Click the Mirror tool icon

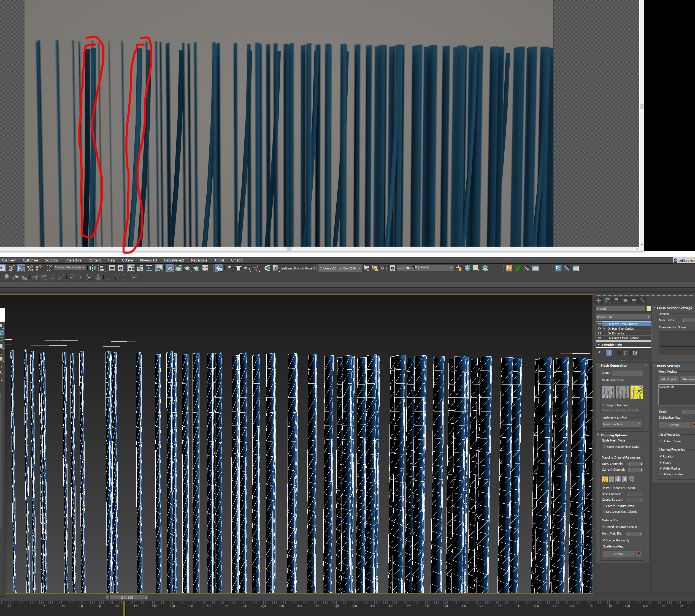(92, 268)
